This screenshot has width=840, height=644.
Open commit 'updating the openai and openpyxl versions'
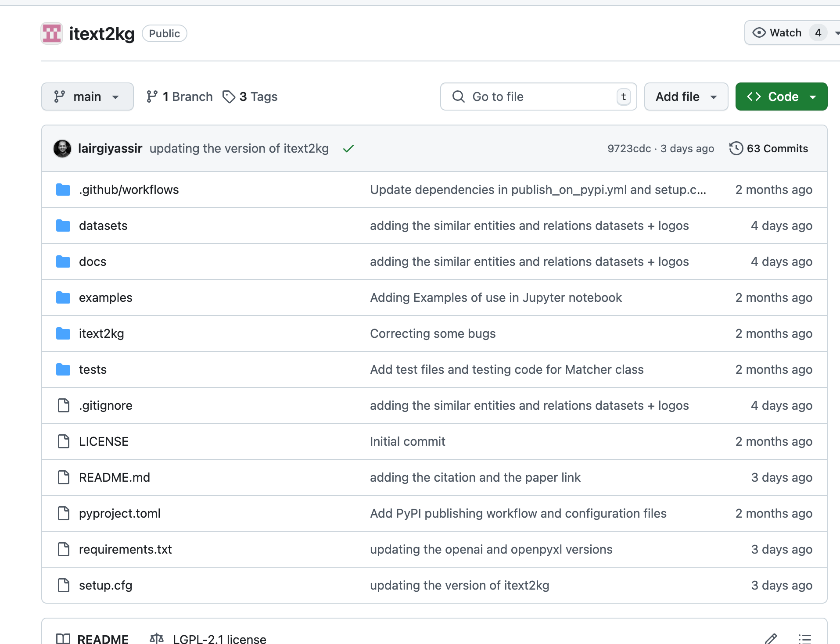pos(491,550)
